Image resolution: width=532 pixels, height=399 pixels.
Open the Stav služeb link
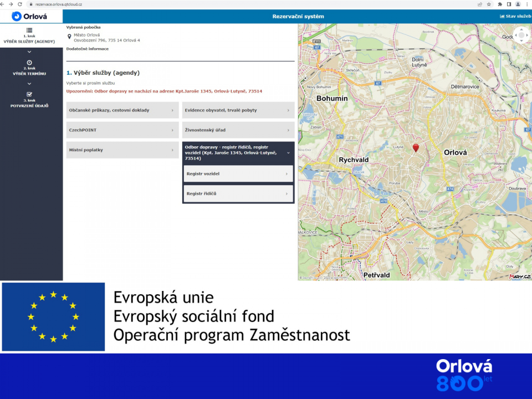[x=515, y=16]
